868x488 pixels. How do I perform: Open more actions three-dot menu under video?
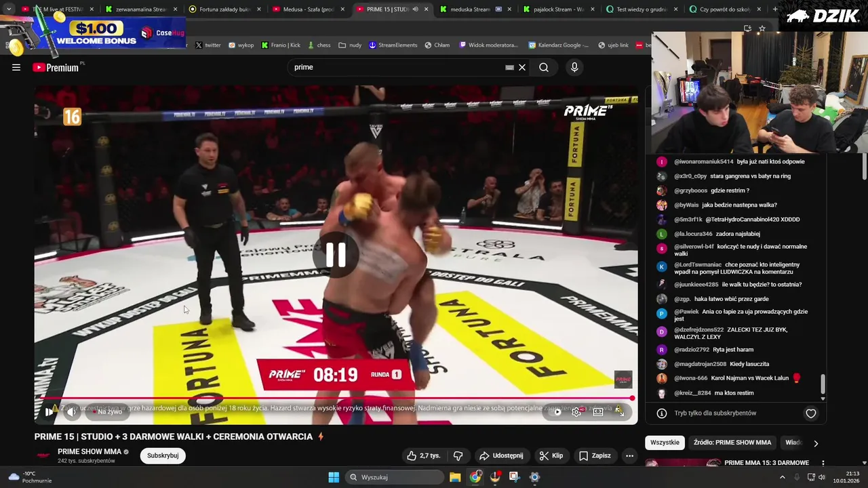coord(629,455)
